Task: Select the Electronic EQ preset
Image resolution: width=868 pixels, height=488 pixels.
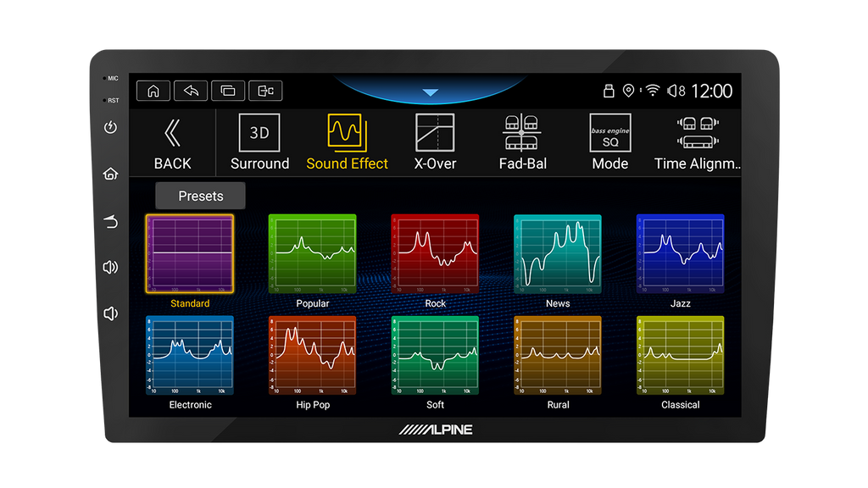Action: coord(190,355)
